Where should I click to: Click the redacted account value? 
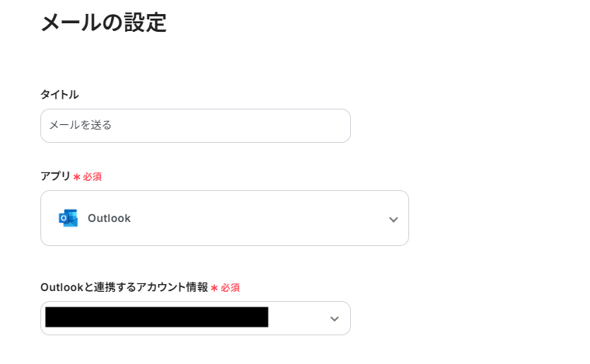coord(156,317)
